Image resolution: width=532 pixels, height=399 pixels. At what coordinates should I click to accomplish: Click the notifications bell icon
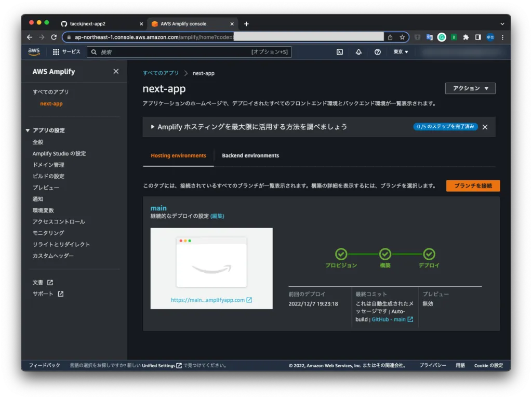click(358, 52)
